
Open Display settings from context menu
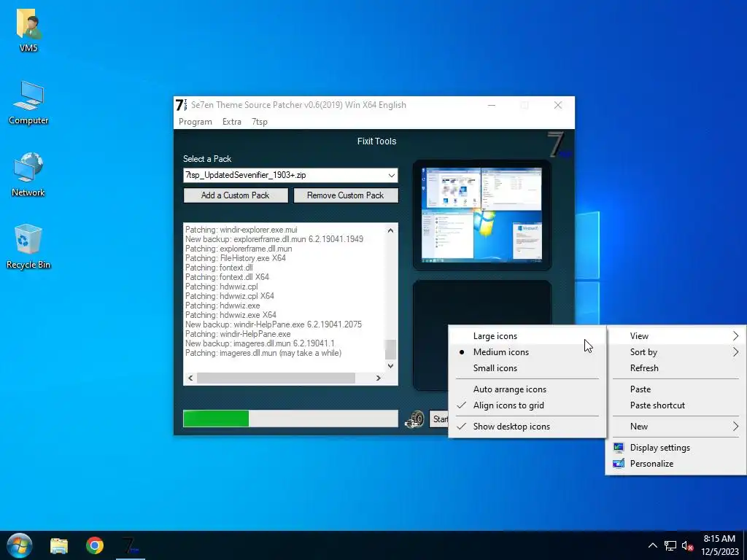676,447
